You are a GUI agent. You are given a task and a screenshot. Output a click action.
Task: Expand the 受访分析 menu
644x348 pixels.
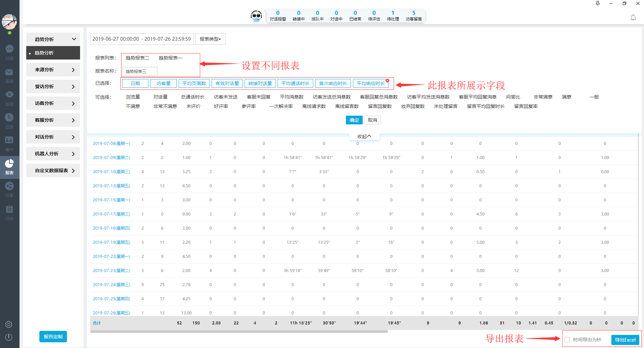pyautogui.click(x=53, y=86)
